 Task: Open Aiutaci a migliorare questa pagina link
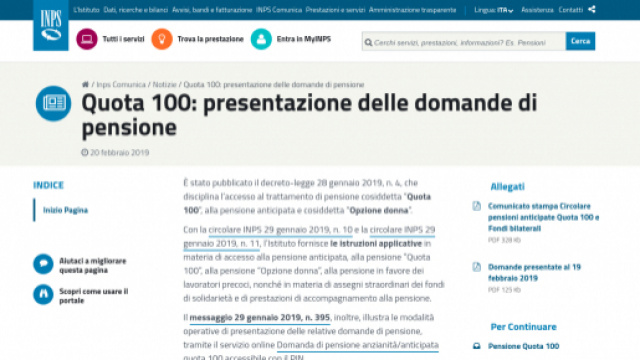pyautogui.click(x=93, y=265)
